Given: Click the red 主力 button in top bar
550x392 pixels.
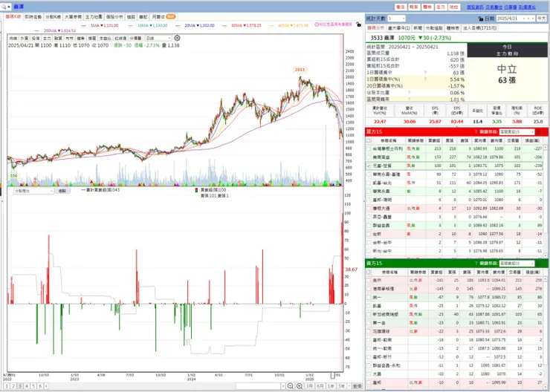Looking at the screenshot, I should pos(441,7).
